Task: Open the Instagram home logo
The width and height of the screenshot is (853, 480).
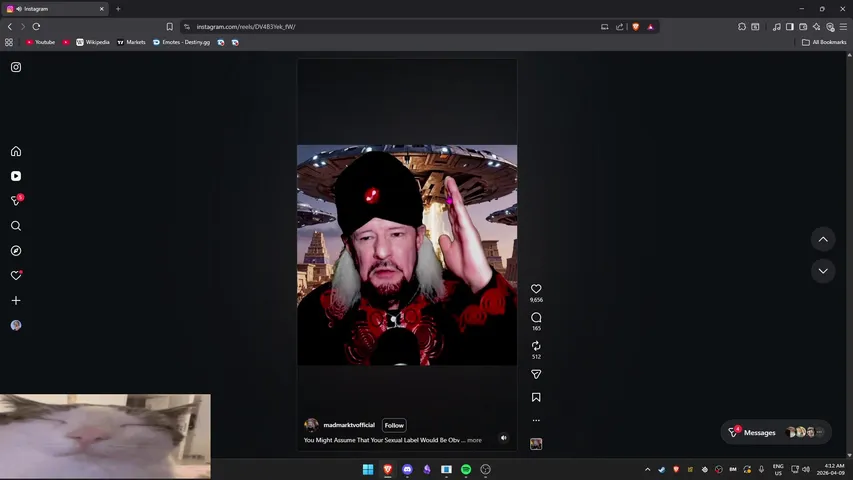Action: coord(16,67)
